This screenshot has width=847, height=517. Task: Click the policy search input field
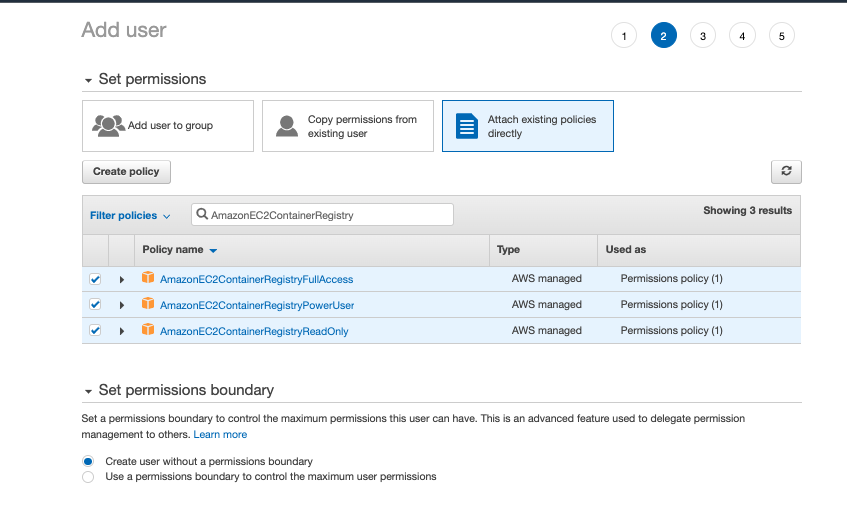coord(322,214)
